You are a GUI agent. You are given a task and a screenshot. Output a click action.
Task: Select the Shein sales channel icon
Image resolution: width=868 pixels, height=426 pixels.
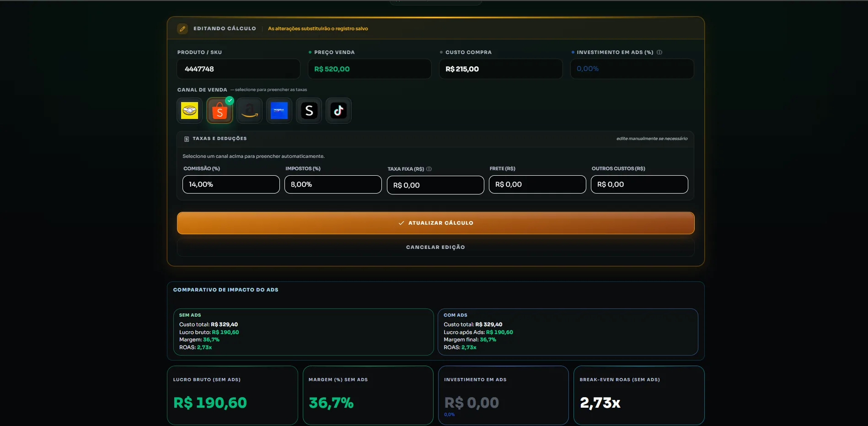pyautogui.click(x=309, y=110)
